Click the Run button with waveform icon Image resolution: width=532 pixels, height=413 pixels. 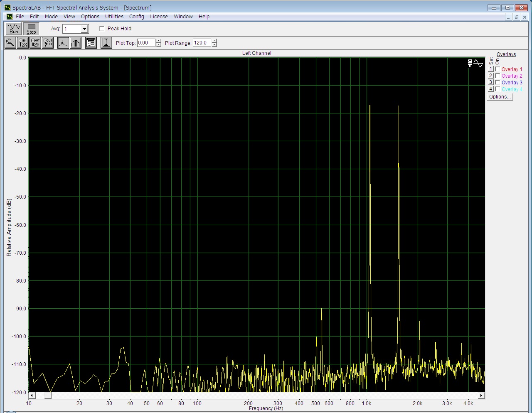tap(14, 29)
